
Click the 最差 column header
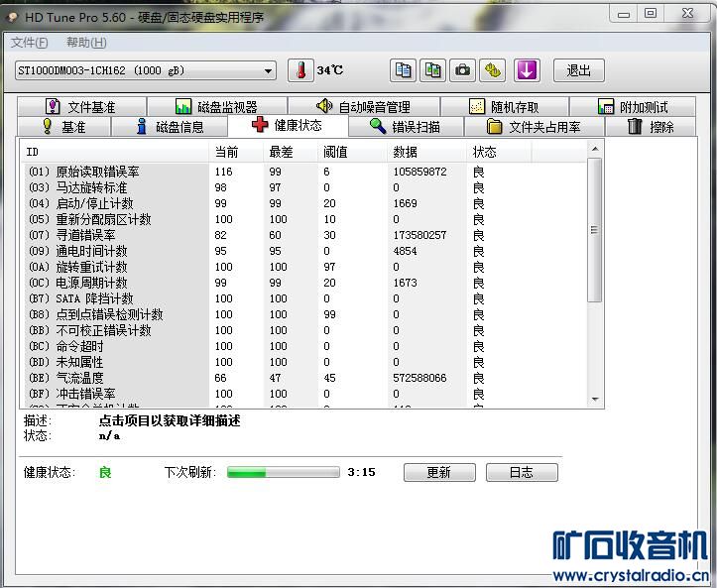(x=291, y=152)
